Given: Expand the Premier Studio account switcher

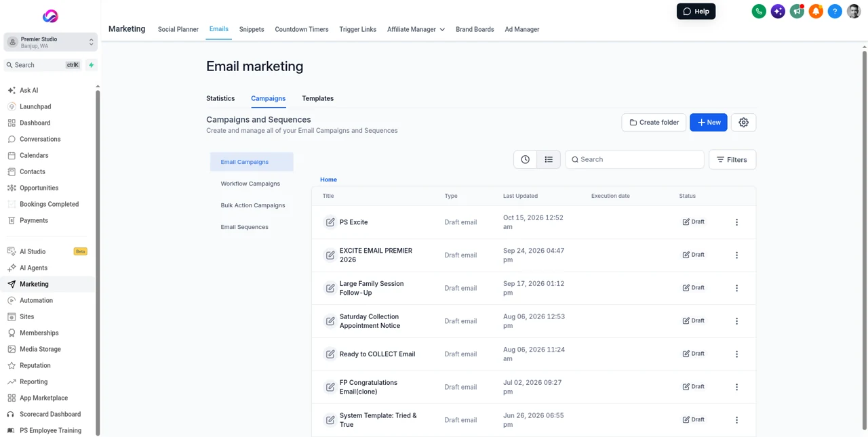Looking at the screenshot, I should [x=50, y=42].
